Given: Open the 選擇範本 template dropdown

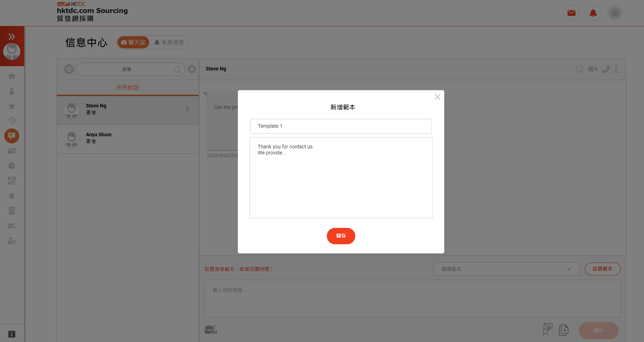Looking at the screenshot, I should click(507, 269).
